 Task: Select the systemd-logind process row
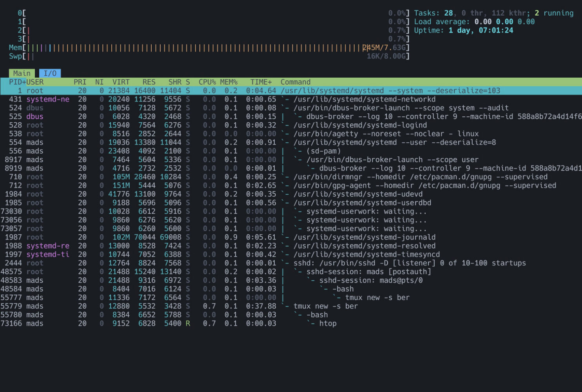tap(291, 125)
